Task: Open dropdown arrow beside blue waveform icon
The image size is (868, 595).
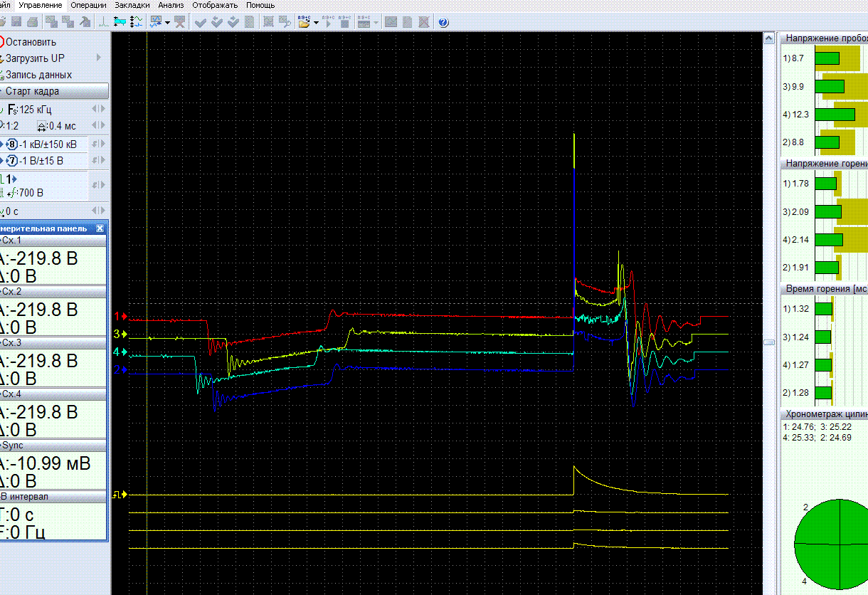Action: pos(167,22)
